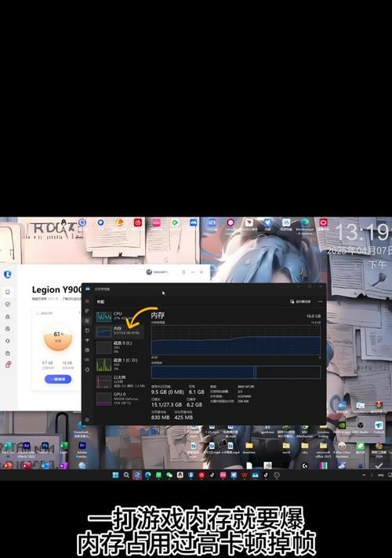Select the 内存 memory entry in sidebar
The image size is (392, 558).
click(119, 331)
